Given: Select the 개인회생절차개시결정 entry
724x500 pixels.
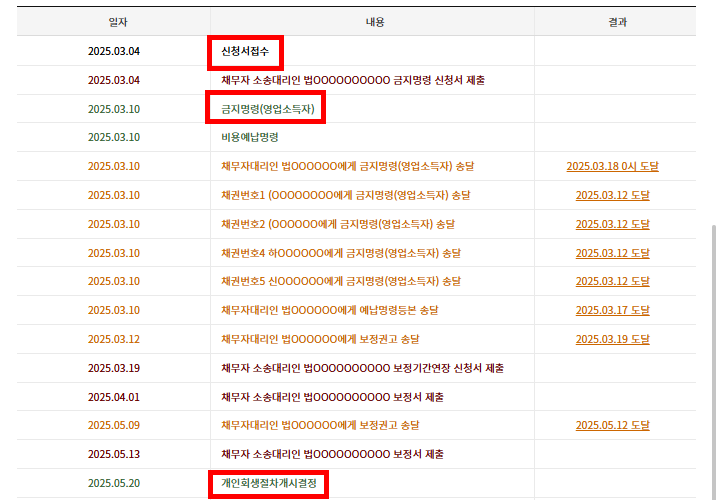Looking at the screenshot, I should [268, 484].
